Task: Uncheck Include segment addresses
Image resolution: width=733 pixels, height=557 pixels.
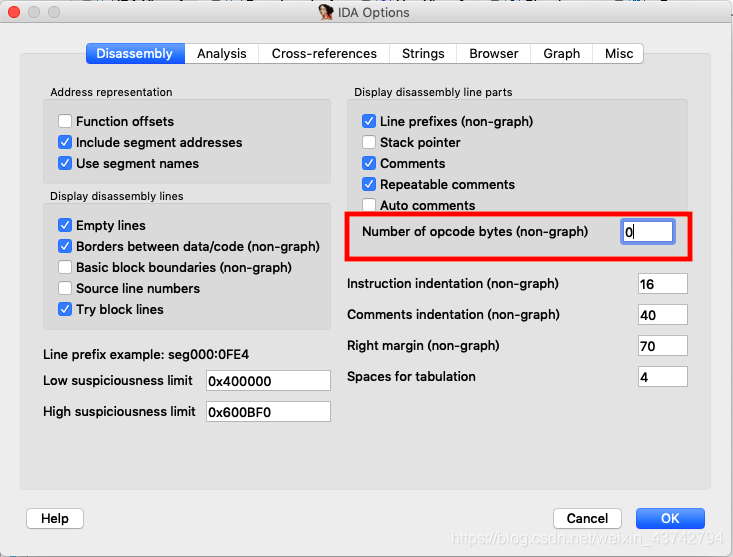Action: [x=65, y=143]
